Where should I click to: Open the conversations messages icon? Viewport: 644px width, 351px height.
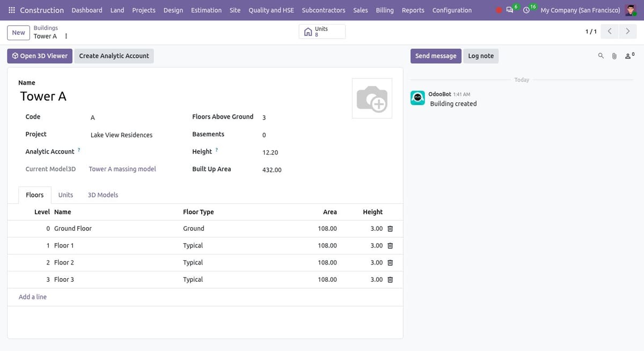(509, 10)
